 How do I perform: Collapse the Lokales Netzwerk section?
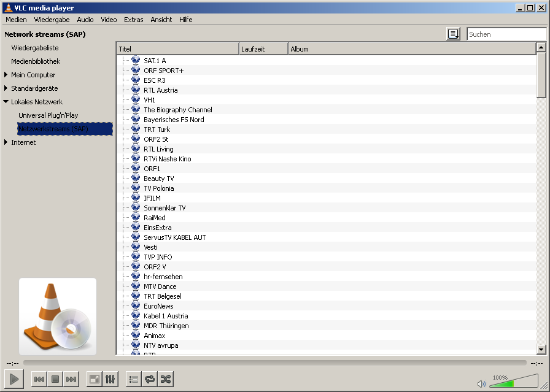point(6,102)
